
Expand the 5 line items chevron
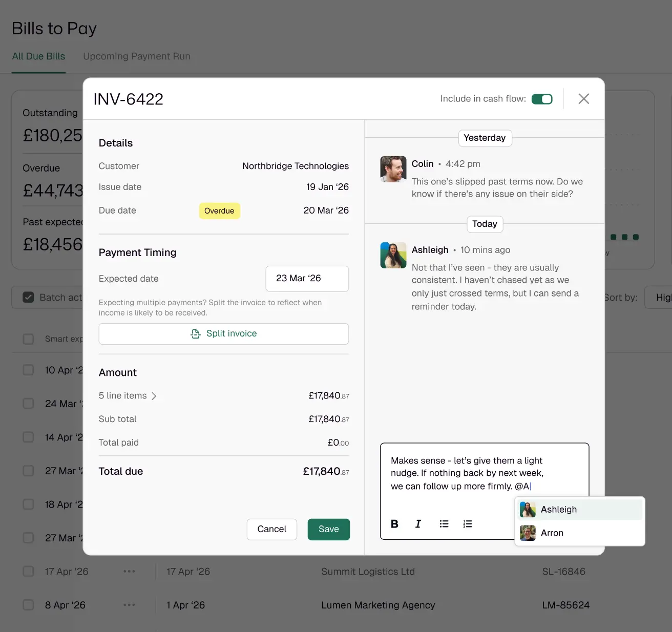tap(154, 396)
